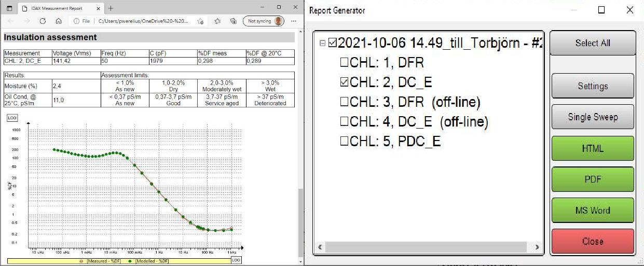Toggle the LOG axis button at top-left of chart
Image resolution: width=644 pixels, height=266 pixels.
pos(11,118)
